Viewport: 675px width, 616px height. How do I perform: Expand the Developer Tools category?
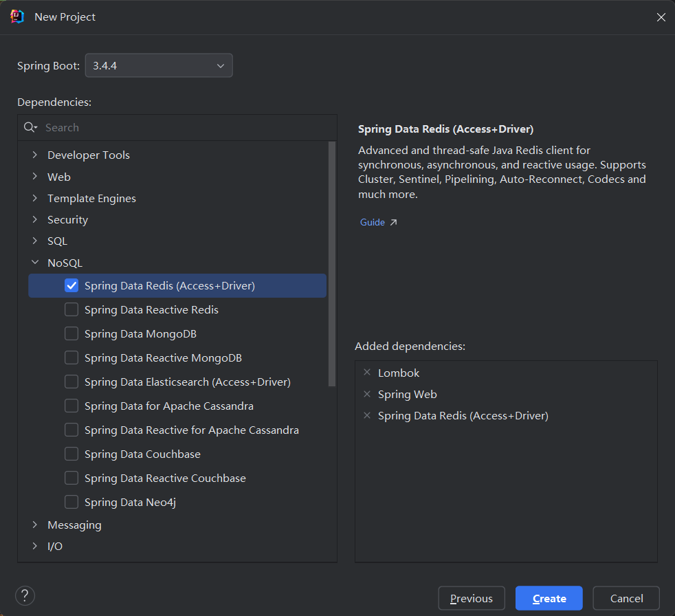tap(35, 155)
